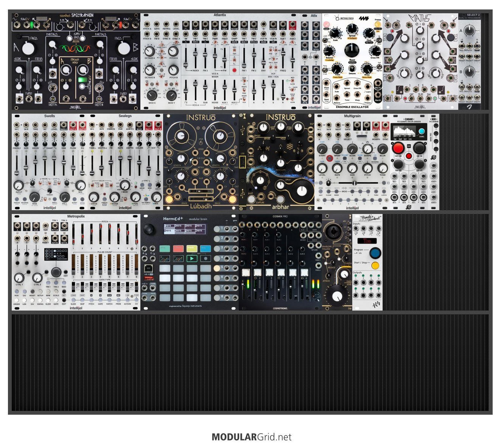504x445 pixels.
Task: Click the play icon button on Hermod+
Action: 192,258
